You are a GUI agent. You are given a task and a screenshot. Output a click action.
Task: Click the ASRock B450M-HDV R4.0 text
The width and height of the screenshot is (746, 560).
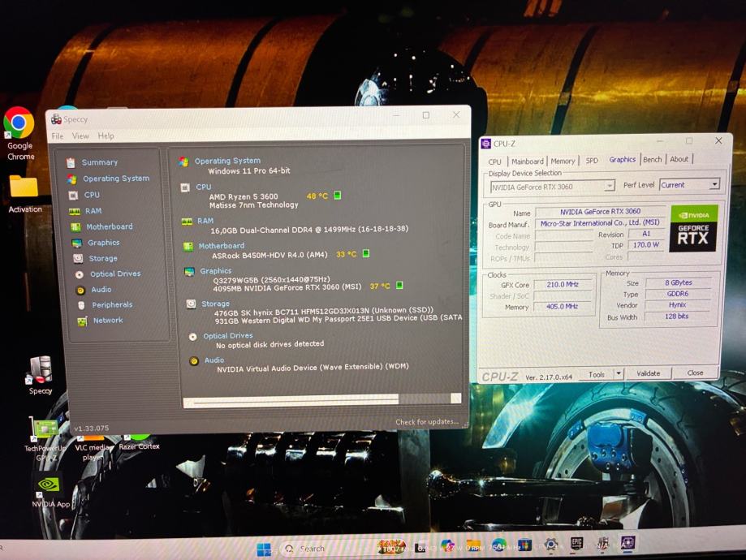(x=270, y=256)
